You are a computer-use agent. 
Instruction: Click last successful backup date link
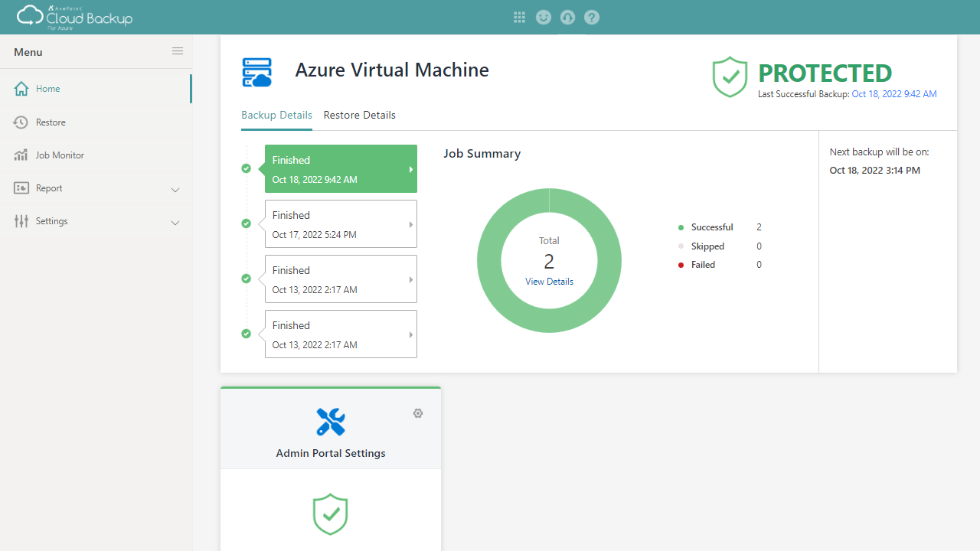pyautogui.click(x=894, y=94)
